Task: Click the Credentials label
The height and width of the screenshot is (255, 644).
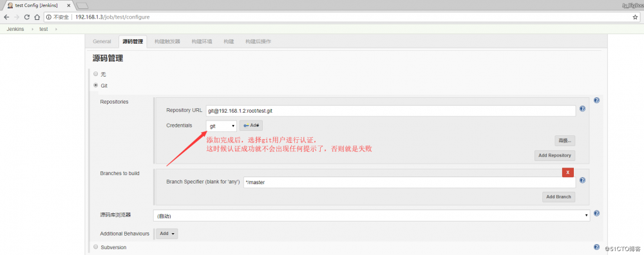Action: [179, 125]
